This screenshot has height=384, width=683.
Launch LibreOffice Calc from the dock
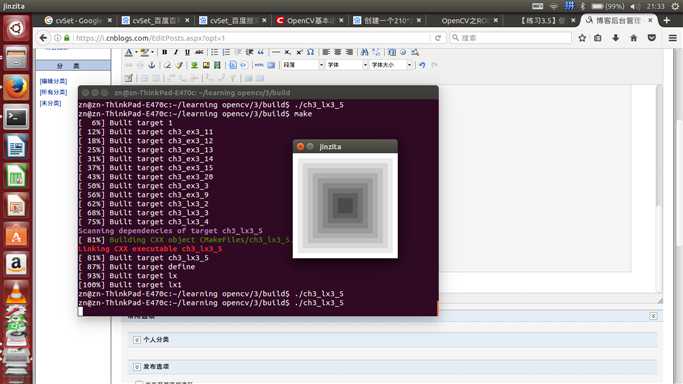click(x=16, y=176)
